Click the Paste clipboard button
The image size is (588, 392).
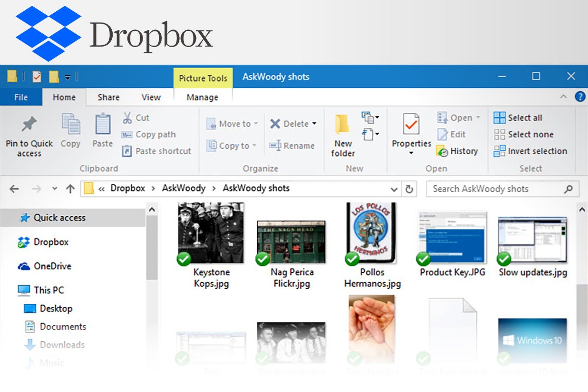click(102, 130)
